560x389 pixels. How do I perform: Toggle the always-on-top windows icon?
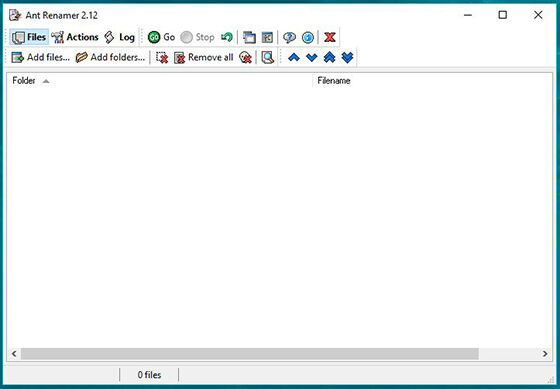[x=249, y=37]
